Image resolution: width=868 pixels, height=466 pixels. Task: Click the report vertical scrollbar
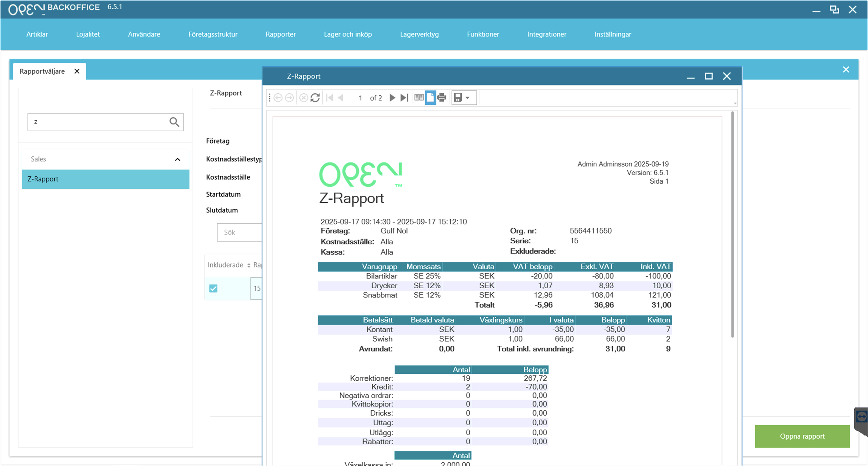tap(732, 224)
